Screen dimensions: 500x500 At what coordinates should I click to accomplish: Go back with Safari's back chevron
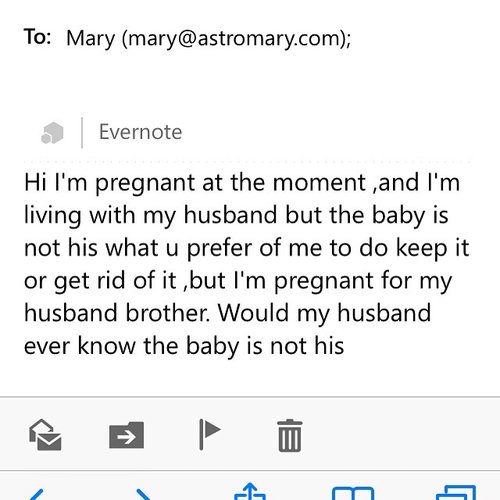37,494
